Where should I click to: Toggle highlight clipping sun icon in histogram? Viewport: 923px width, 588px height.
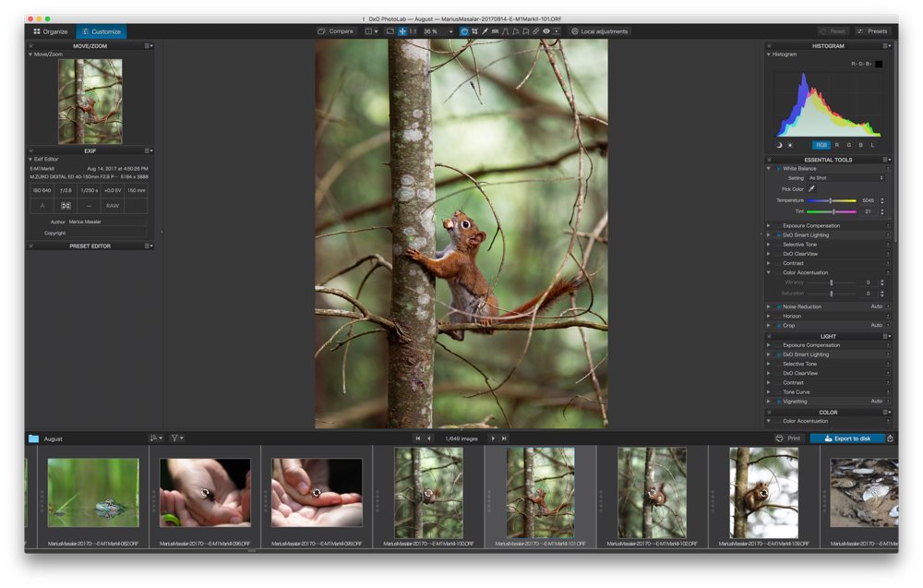[790, 145]
